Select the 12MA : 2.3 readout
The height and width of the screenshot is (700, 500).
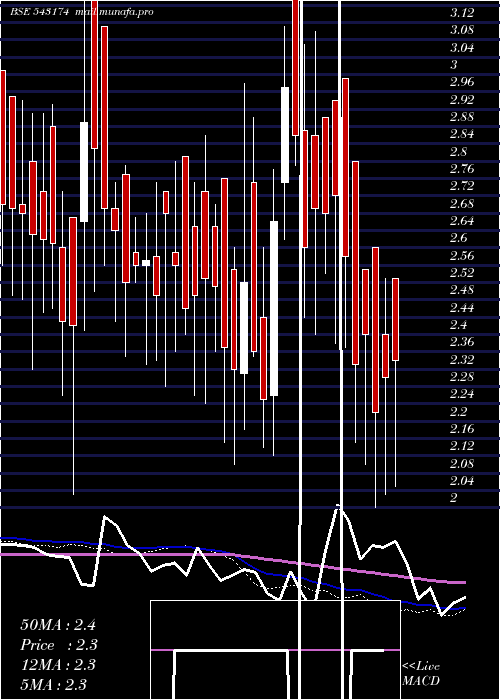tap(58, 665)
